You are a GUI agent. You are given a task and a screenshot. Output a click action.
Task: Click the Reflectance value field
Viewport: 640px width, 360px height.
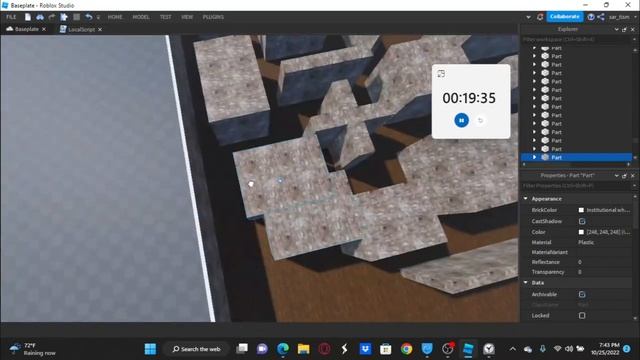(x=604, y=262)
